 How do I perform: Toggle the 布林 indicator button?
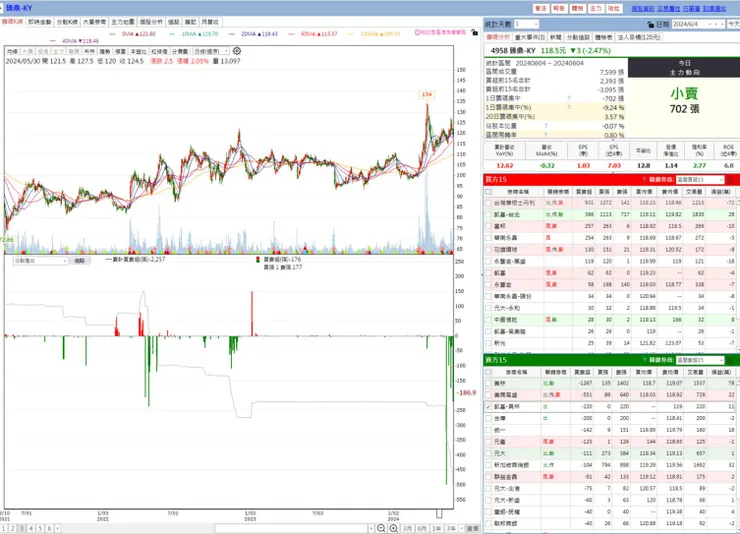point(89,51)
